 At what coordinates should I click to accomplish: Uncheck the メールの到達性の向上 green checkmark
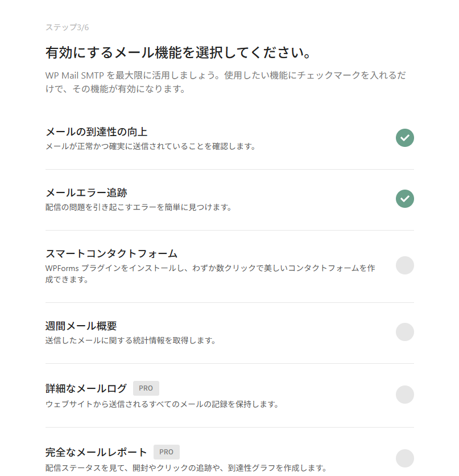[405, 138]
